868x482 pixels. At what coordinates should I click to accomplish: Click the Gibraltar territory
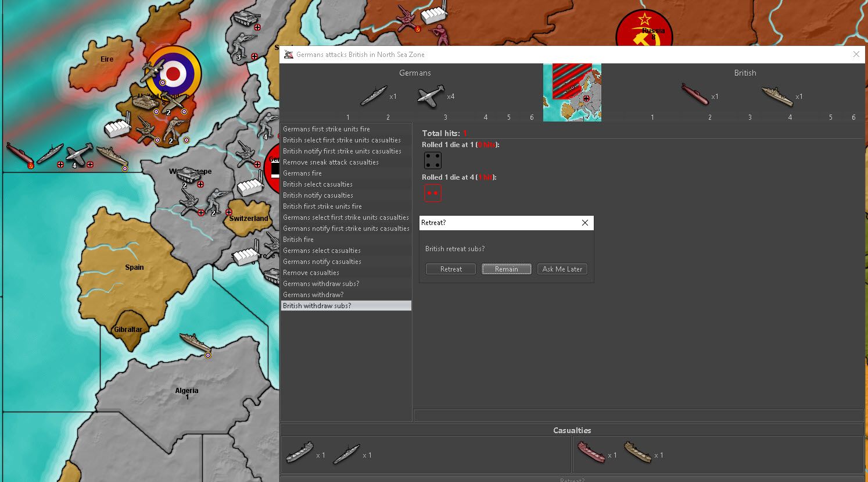pyautogui.click(x=128, y=330)
